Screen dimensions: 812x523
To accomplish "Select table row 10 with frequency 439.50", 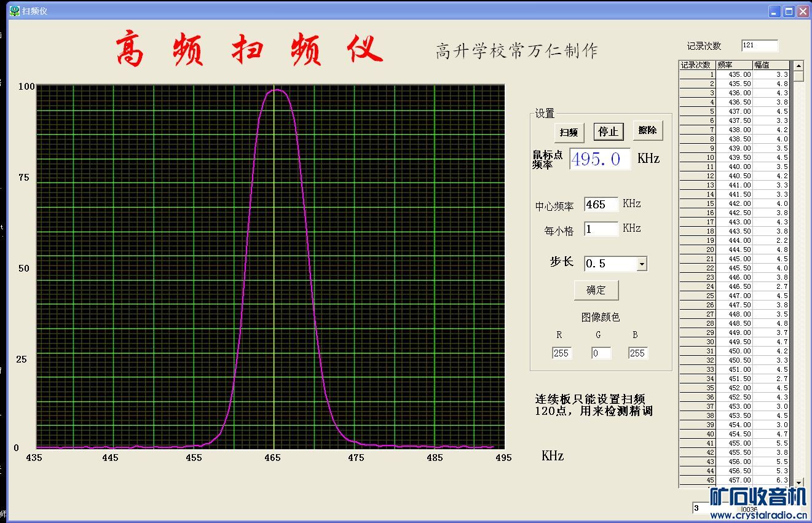I will click(x=734, y=157).
